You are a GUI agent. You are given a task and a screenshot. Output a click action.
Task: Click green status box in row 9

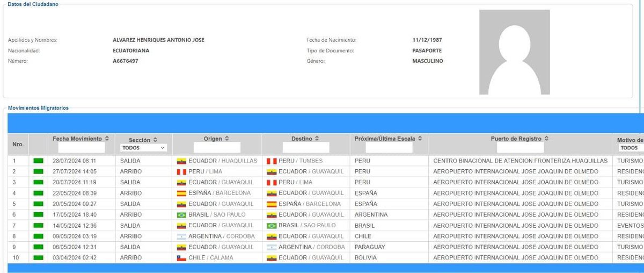tap(38, 247)
